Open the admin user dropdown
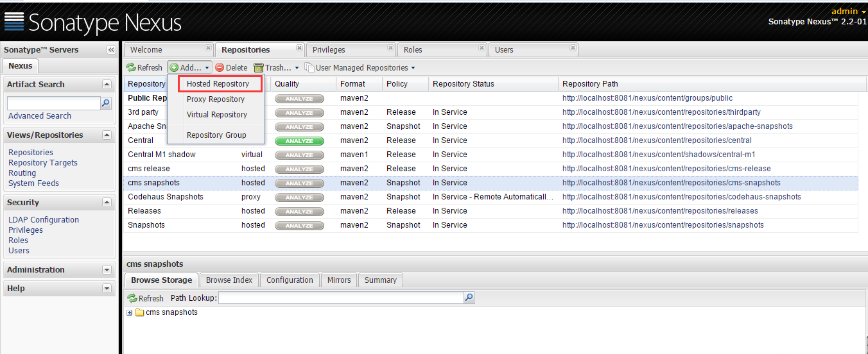The width and height of the screenshot is (868, 354). 849,11
